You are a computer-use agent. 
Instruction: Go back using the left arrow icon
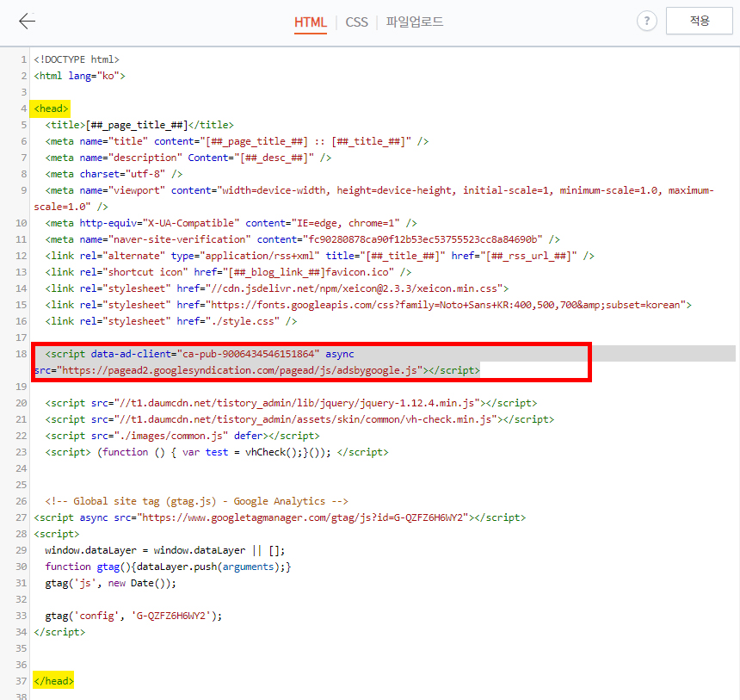click(x=27, y=22)
